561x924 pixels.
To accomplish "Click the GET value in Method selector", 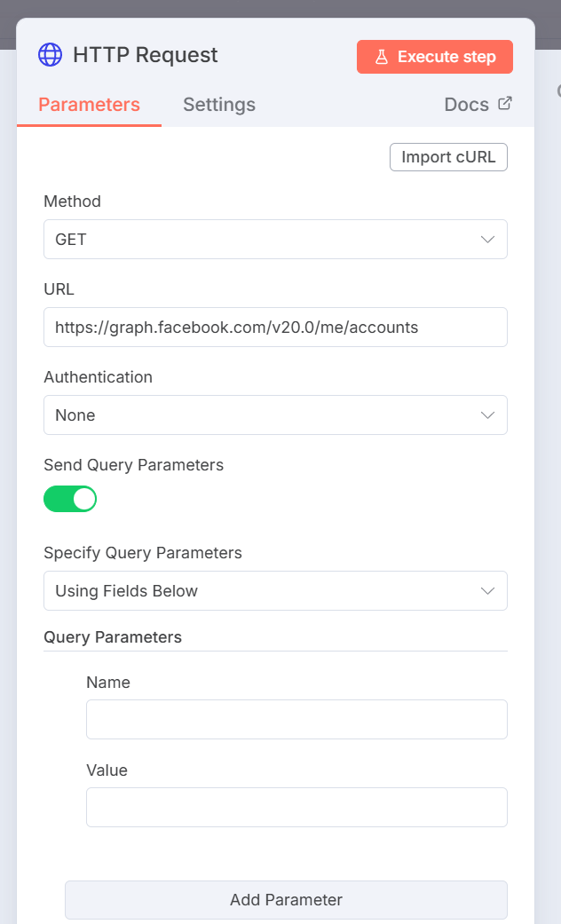I will click(x=71, y=240).
